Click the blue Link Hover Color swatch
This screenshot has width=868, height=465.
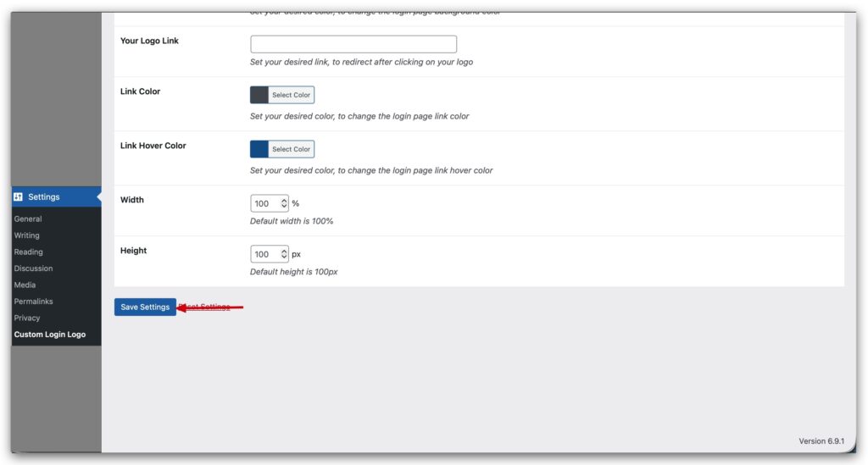pos(259,149)
